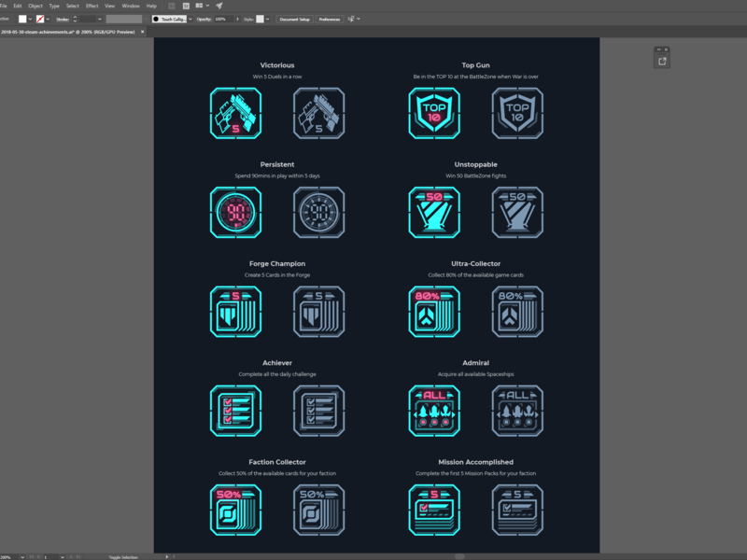The width and height of the screenshot is (747, 560).
Task: Open the Object menu
Action: click(x=35, y=6)
